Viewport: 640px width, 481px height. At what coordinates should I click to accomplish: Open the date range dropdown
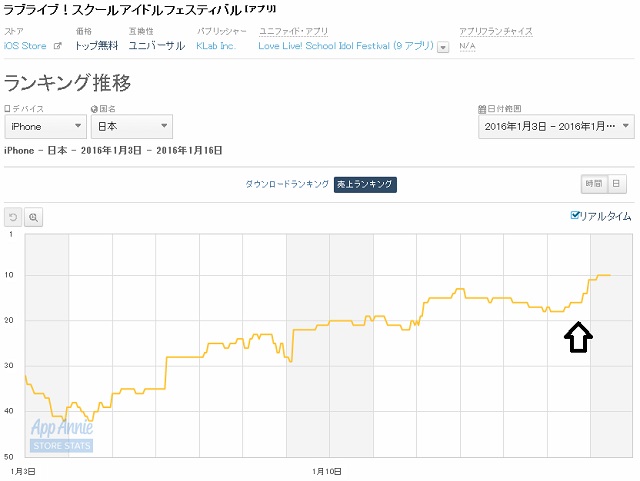(x=556, y=127)
